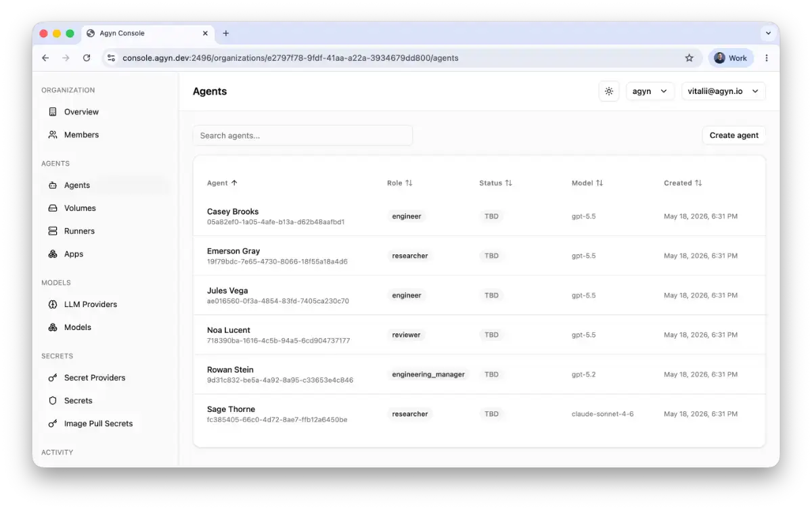Click the Models cubes icon
This screenshot has width=812, height=510.
pos(53,327)
